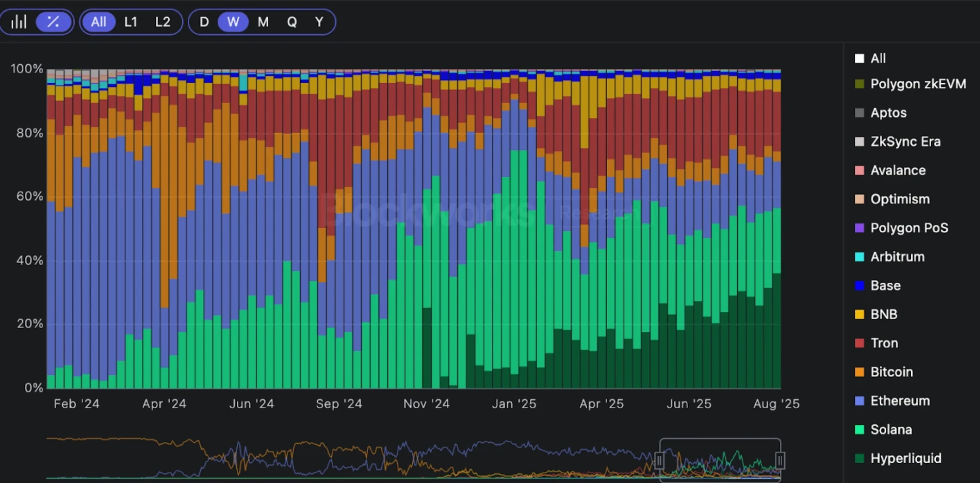Toggle the BNB legend entry
This screenshot has height=483, width=980.
click(883, 314)
